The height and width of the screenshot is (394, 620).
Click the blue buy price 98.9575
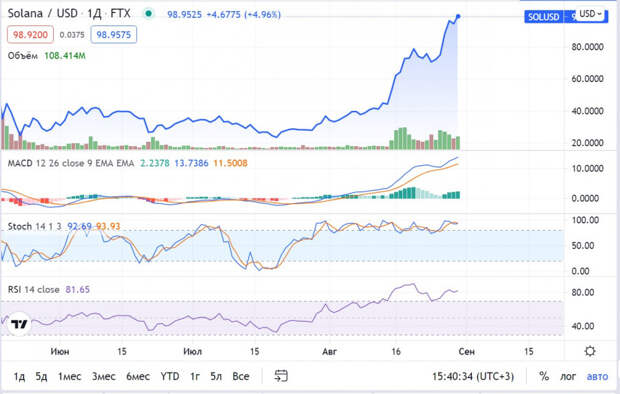click(x=113, y=35)
